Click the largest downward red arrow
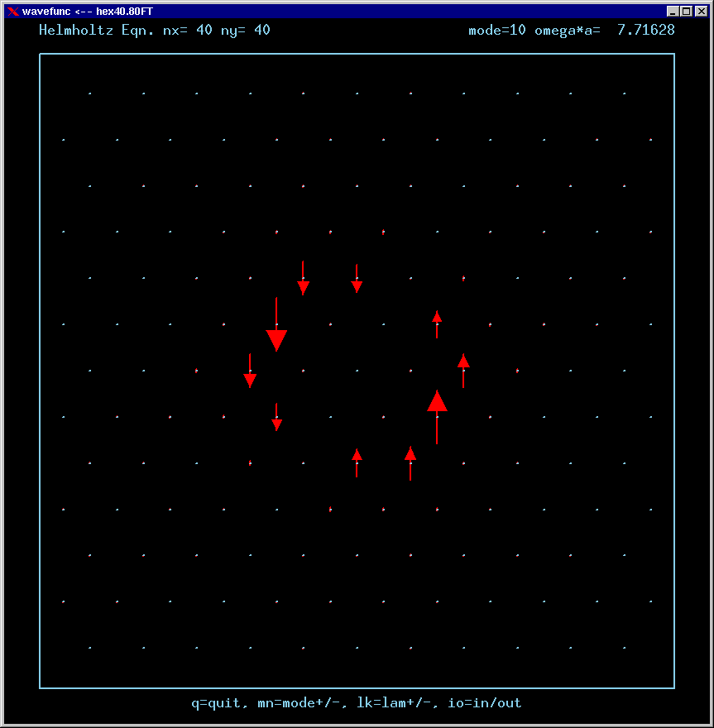The image size is (714, 728). (276, 324)
